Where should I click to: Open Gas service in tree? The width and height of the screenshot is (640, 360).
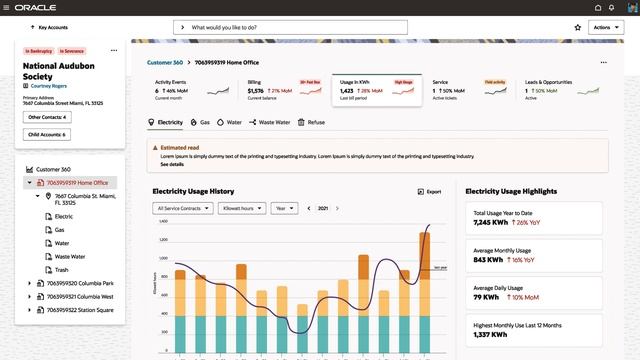[60, 230]
